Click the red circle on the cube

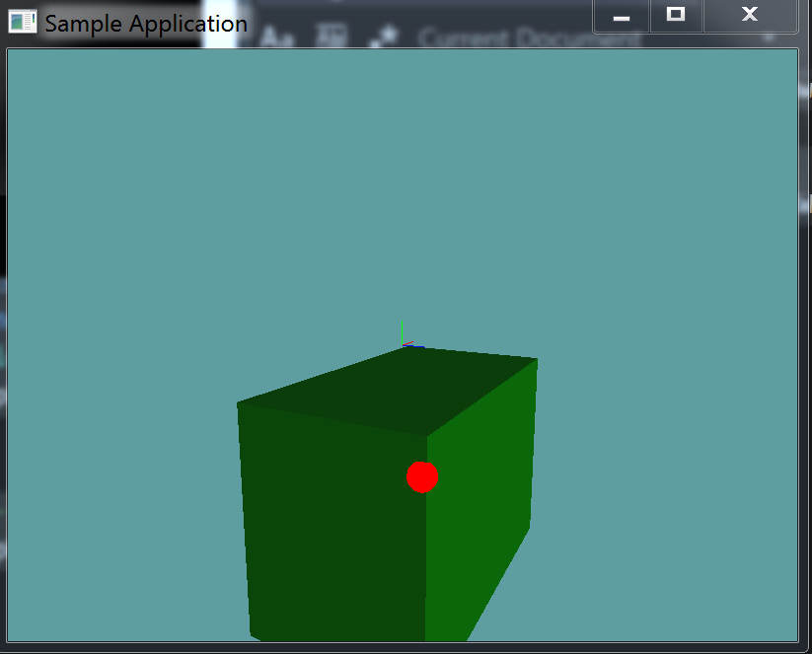421,476
